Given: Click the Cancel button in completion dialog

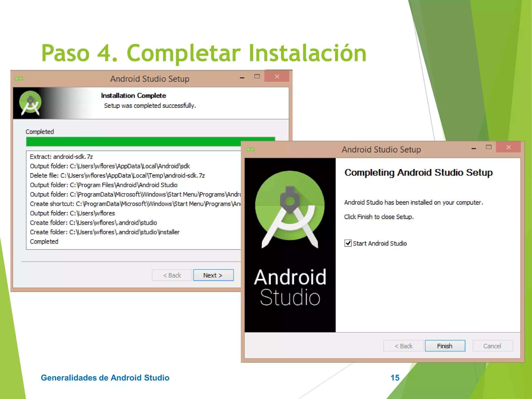Looking at the screenshot, I should (x=492, y=346).
